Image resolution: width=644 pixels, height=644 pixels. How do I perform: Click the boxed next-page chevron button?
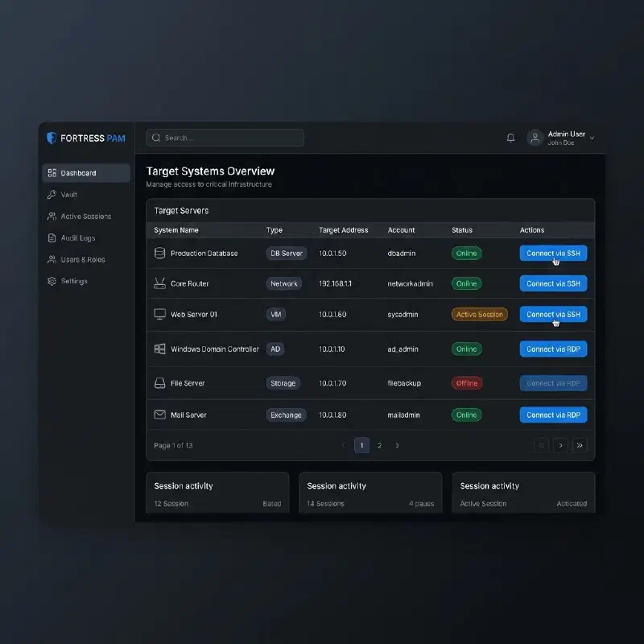(560, 445)
